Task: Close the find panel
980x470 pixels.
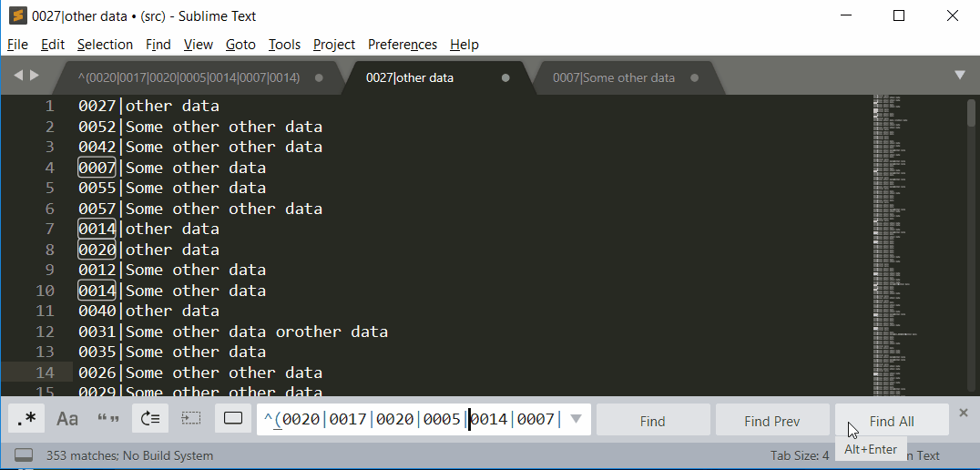Action: click(963, 413)
